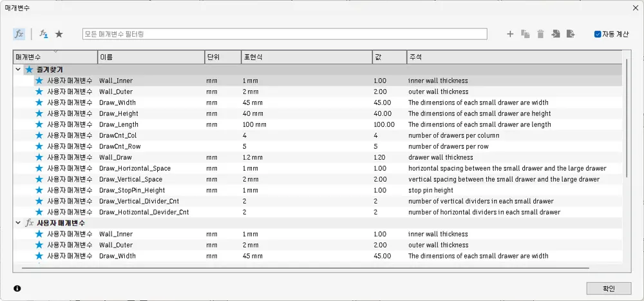Click the fx icon of the 사용자 매개변수 group header
Viewport: 644px width, 301px height.
29,223
